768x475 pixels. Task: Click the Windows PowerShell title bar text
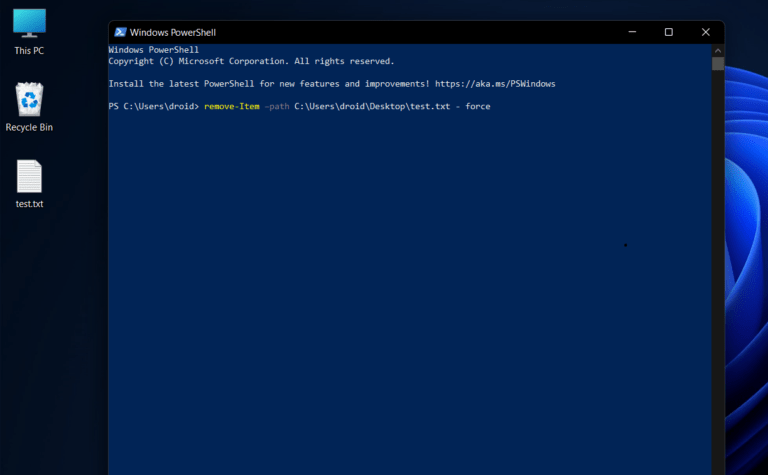[173, 32]
